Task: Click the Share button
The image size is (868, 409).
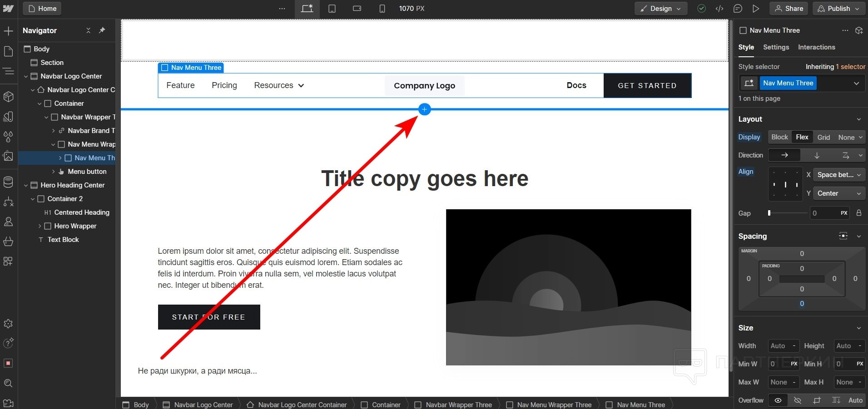Action: [x=789, y=9]
